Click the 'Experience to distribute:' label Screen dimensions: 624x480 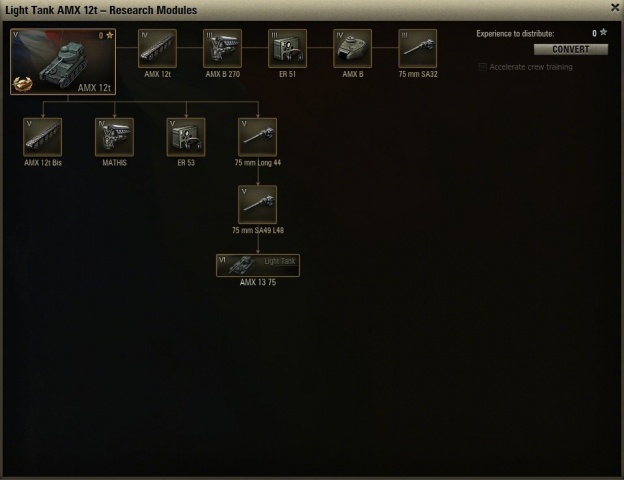pyautogui.click(x=515, y=34)
